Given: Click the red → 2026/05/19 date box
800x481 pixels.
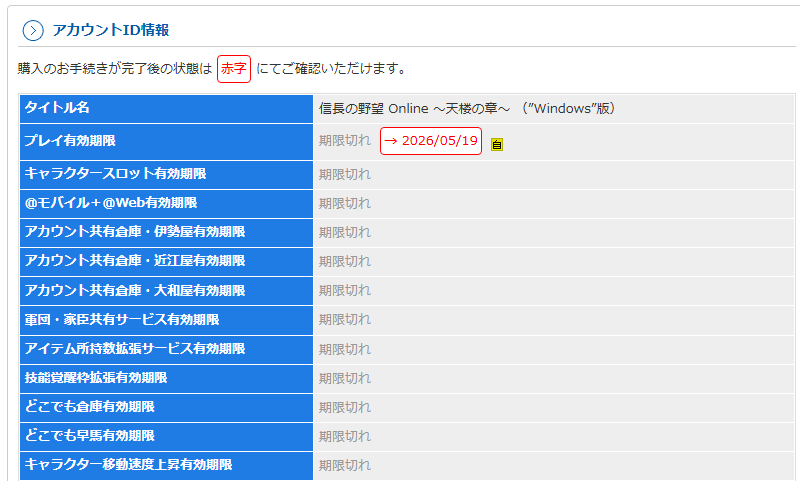Looking at the screenshot, I should [x=431, y=141].
